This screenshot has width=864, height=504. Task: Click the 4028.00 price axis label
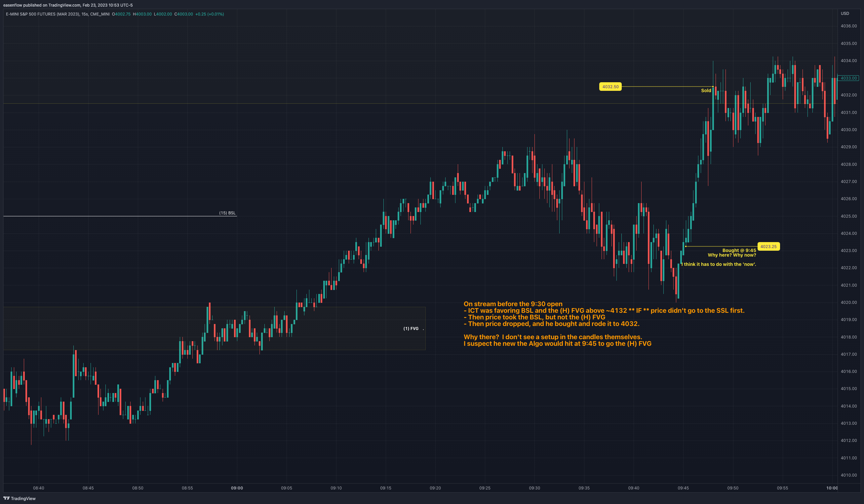pos(848,164)
